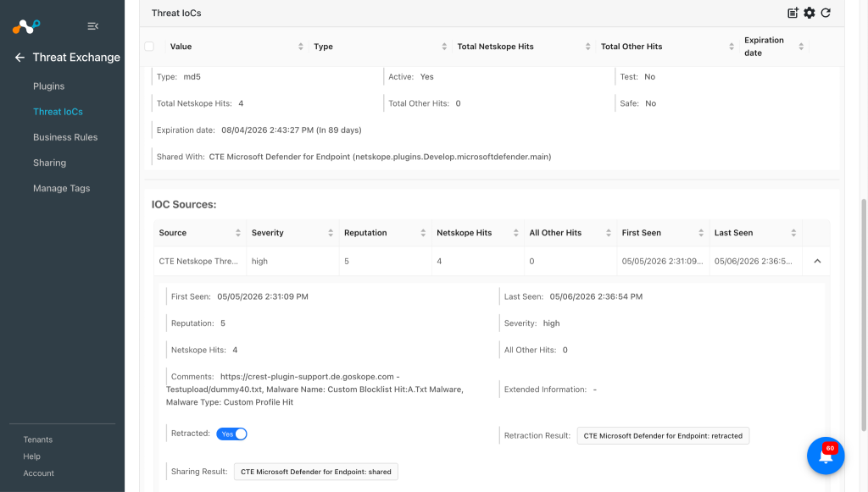Sort IOC Sources by First Seen
The image size is (868, 492).
pyautogui.click(x=701, y=233)
